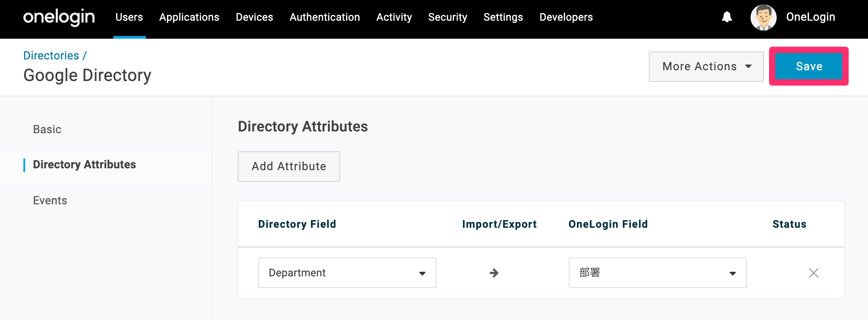Open the Security menu
This screenshot has height=320, width=868.
pos(447,17)
